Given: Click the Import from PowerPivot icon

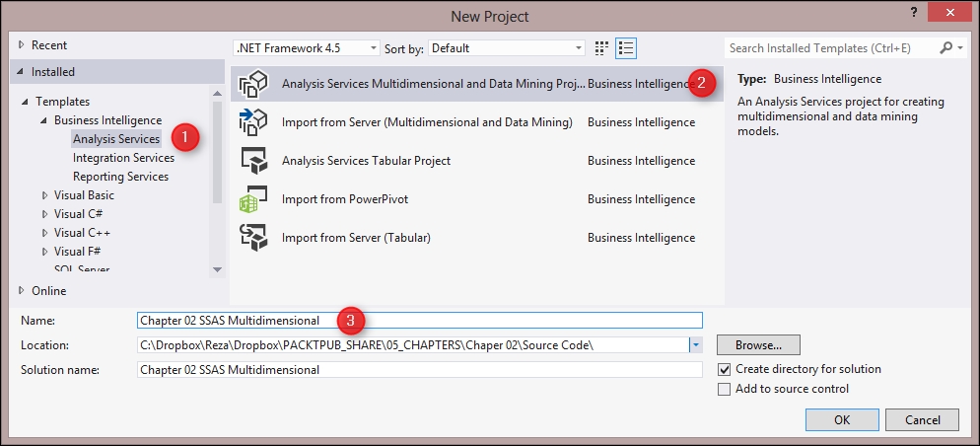Looking at the screenshot, I should [253, 199].
